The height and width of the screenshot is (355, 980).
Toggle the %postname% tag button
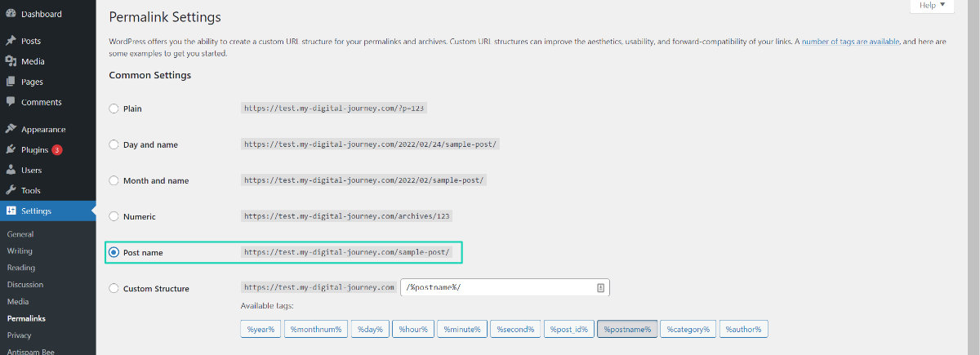(x=627, y=329)
